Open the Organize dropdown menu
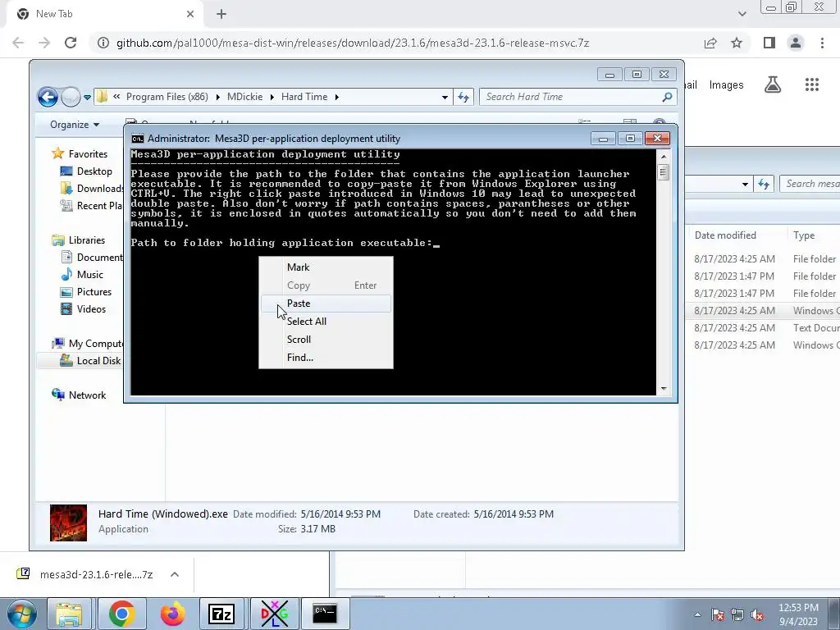840x630 pixels. [75, 125]
